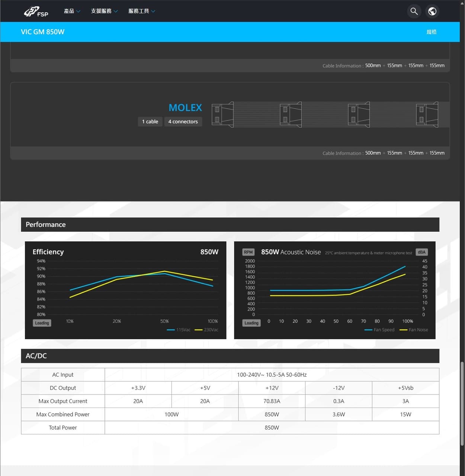Click the Loading label on Acoustic Noise chart
This screenshot has width=465, height=476.
[251, 323]
